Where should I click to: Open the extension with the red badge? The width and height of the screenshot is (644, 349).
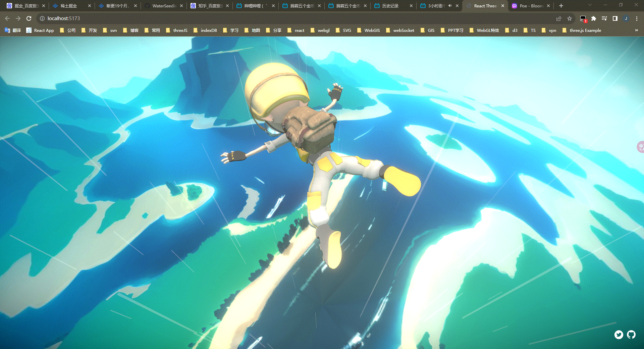point(583,19)
